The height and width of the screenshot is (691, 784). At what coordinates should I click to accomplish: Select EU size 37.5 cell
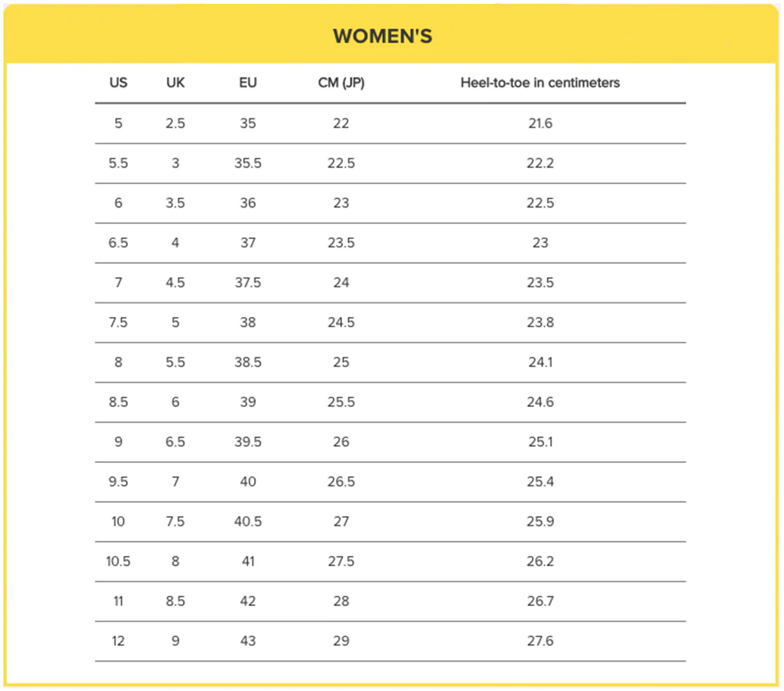click(248, 283)
